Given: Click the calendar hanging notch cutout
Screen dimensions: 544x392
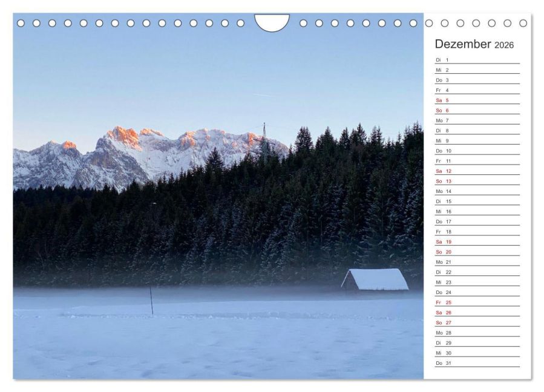Looking at the screenshot, I should tap(272, 22).
